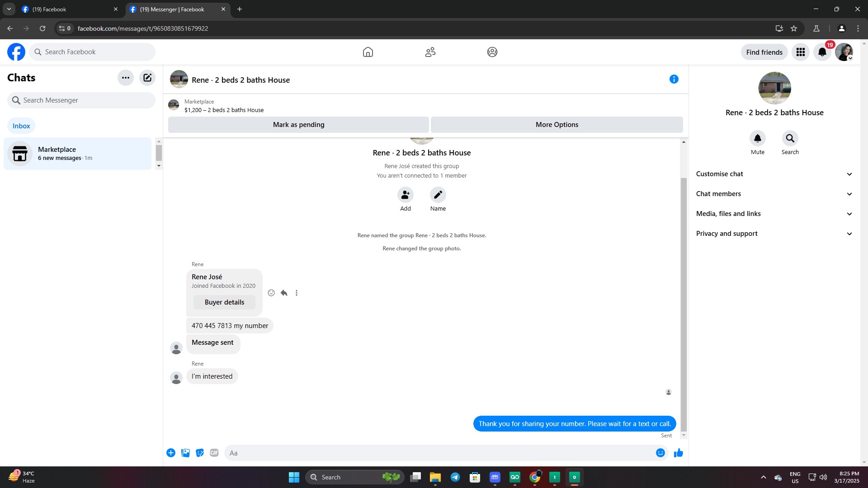Viewport: 868px width, 488px height.
Task: Choose a sticker from composer sticker icon
Action: click(x=200, y=453)
